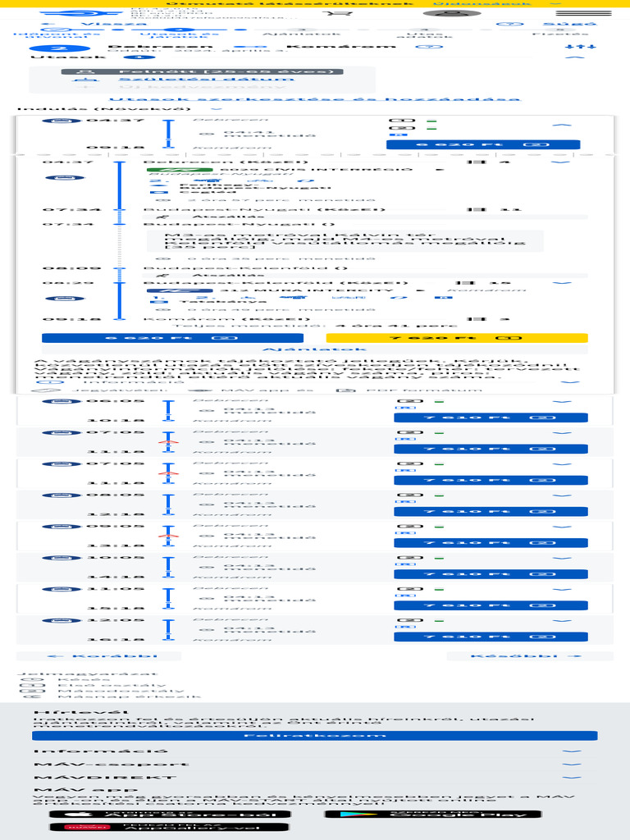This screenshot has height=840, width=630.
Task: Open the Huawei AppGallery badge
Action: (x=170, y=827)
